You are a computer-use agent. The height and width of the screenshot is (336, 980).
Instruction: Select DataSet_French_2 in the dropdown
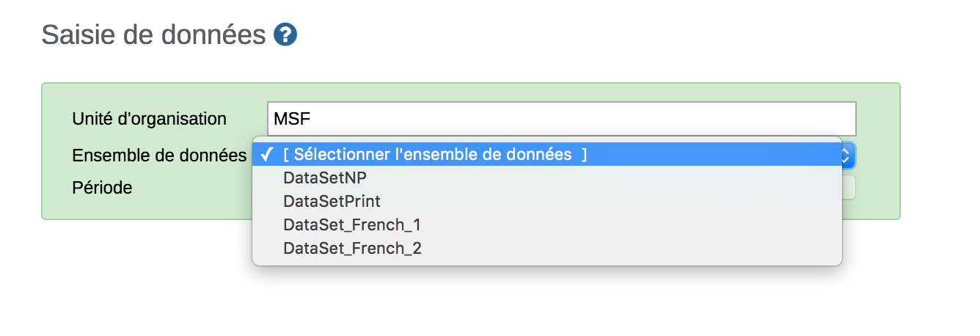point(352,248)
